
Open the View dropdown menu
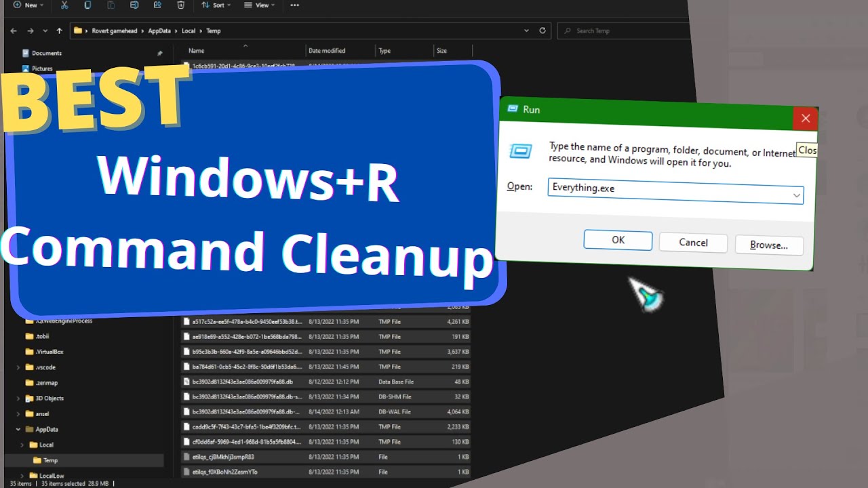click(x=258, y=5)
